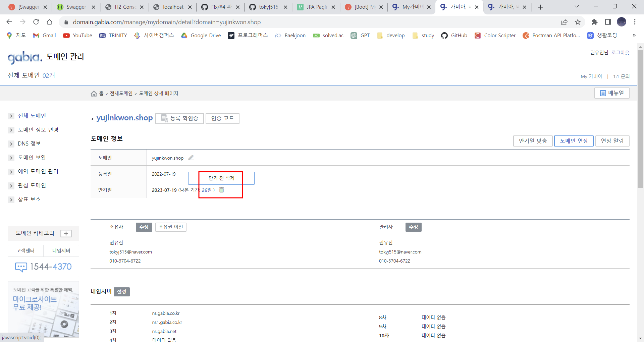The image size is (644, 342).
Task: Click 전체도메인 breadcrumb link
Action: coord(121,94)
